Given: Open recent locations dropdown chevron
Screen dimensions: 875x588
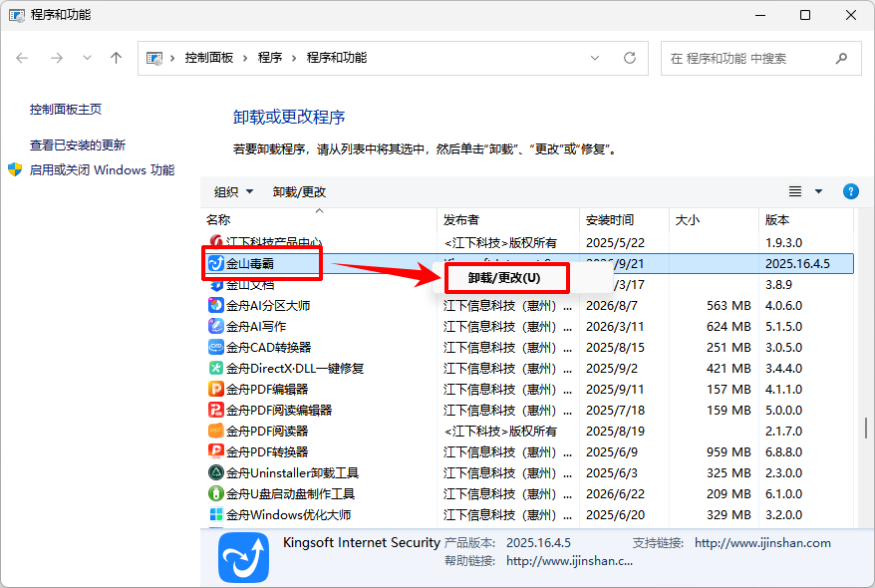Looking at the screenshot, I should point(87,58).
